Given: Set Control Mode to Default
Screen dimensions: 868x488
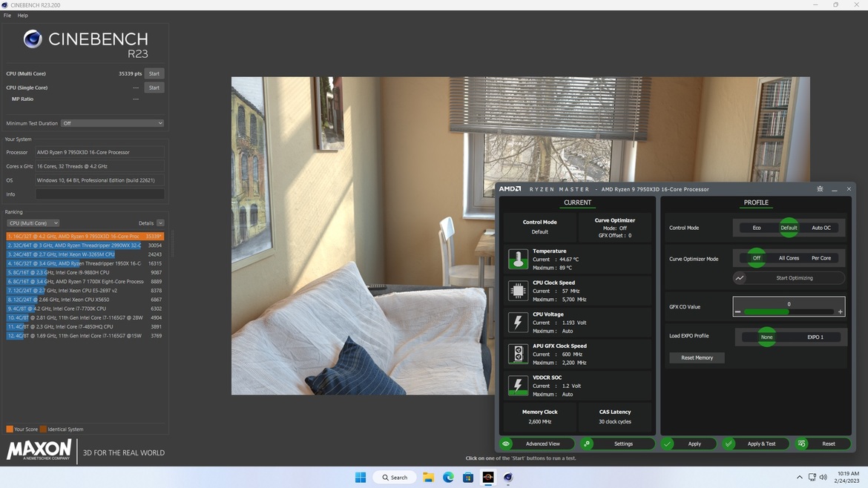Looking at the screenshot, I should [x=789, y=228].
